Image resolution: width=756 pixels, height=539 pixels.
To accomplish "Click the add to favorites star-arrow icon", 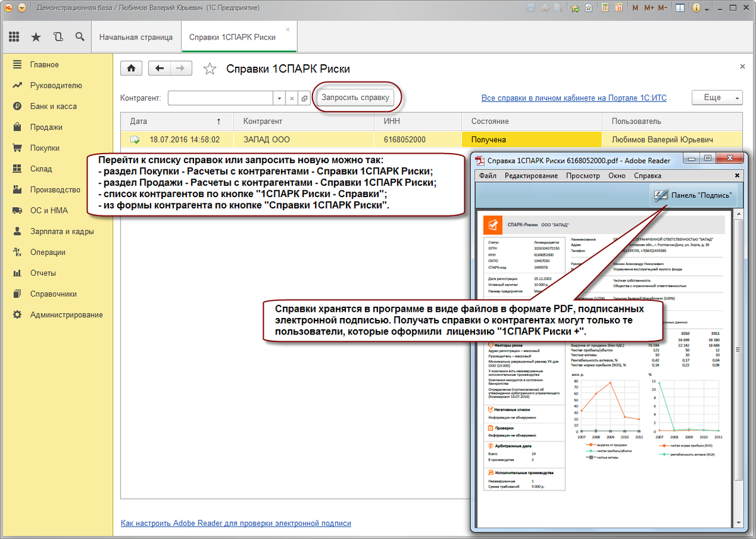I will tap(575, 9).
